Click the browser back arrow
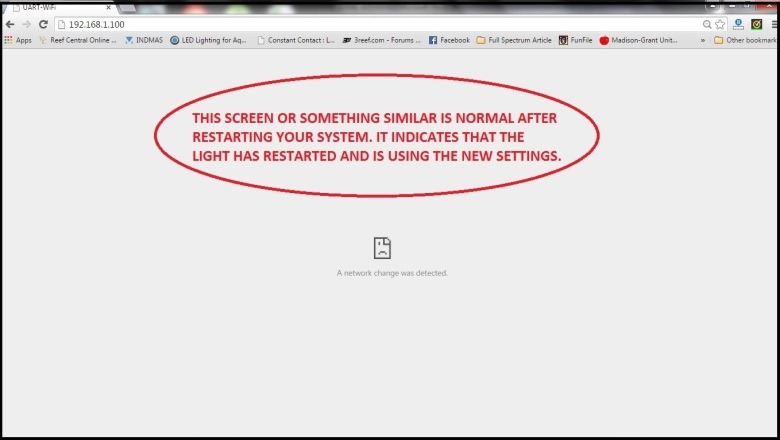780x440 pixels. [x=10, y=24]
